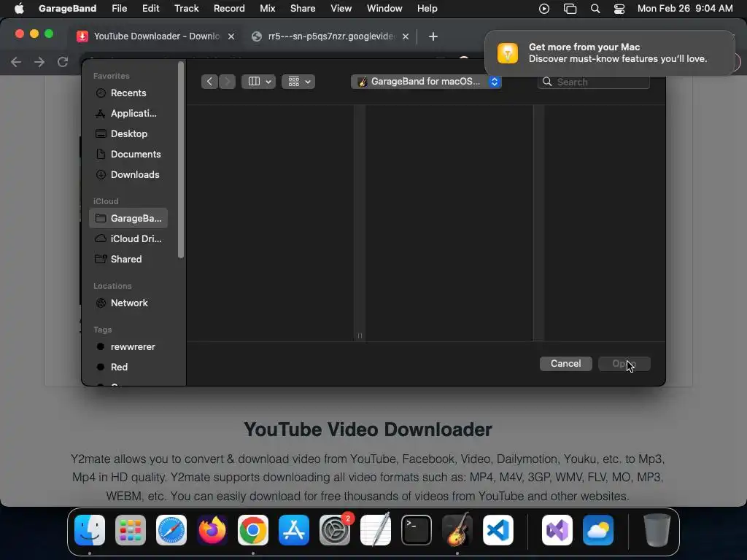
Task: Open the Window menu
Action: click(x=384, y=9)
